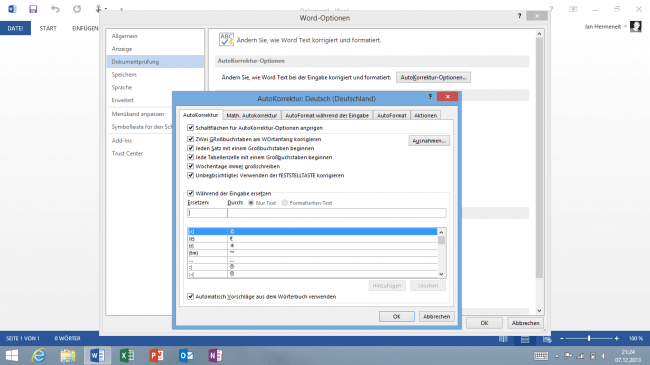Click scroll up arrow of replacement list

441,232
